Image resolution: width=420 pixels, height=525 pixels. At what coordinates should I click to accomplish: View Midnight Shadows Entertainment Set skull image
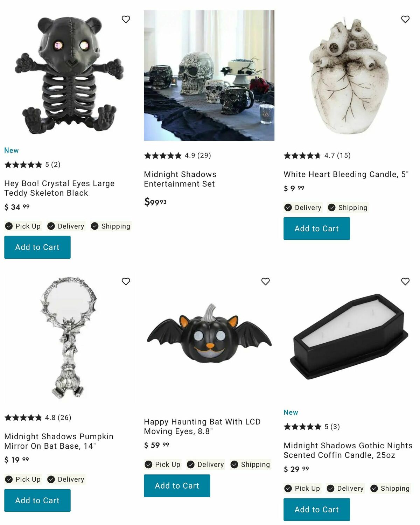tap(209, 75)
